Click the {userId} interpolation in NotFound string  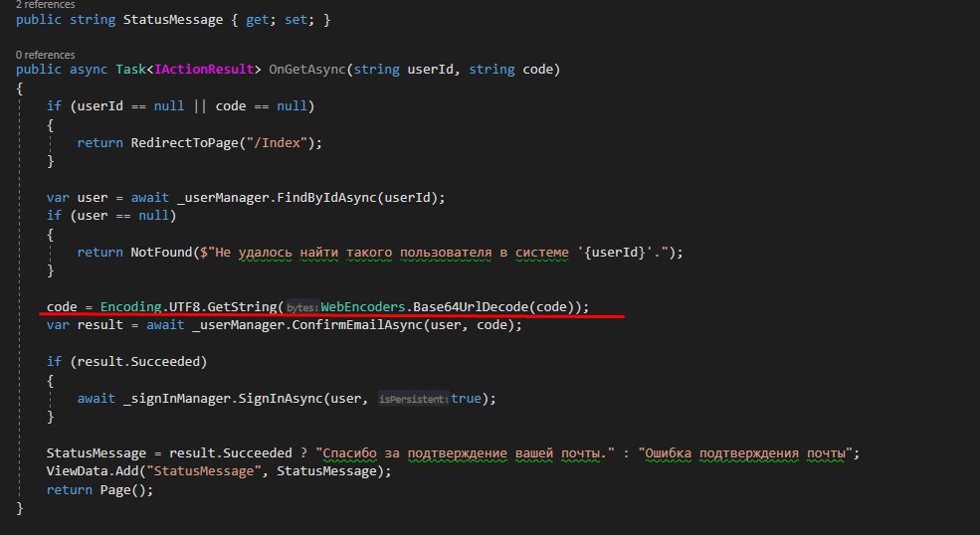615,253
